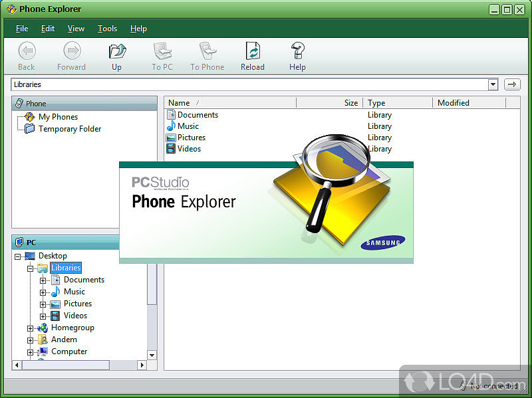Click the Library type of Documents row
This screenshot has width=532, height=398.
[x=380, y=115]
